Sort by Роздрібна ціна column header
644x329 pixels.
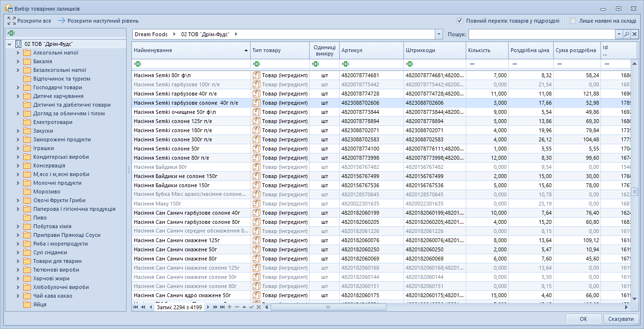(531, 50)
